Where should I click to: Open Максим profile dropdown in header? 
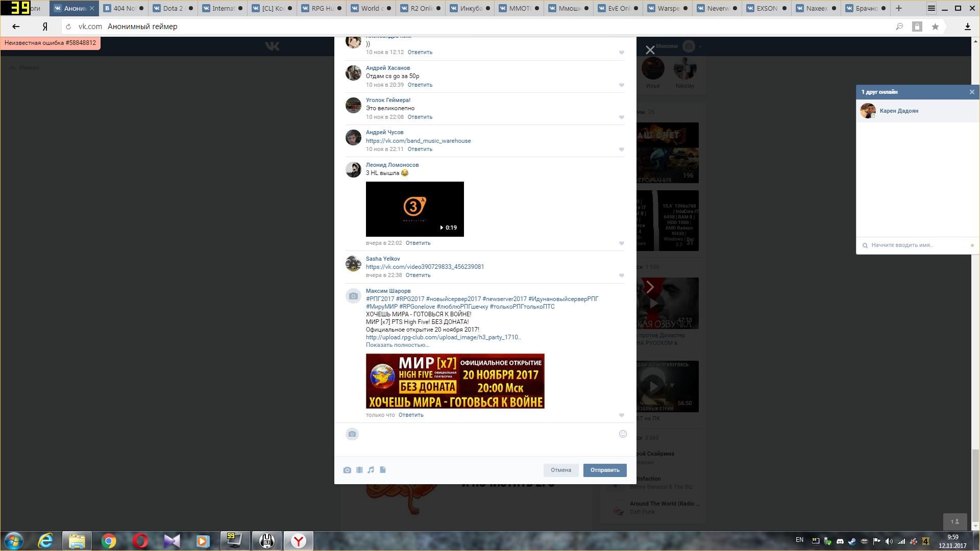point(679,46)
